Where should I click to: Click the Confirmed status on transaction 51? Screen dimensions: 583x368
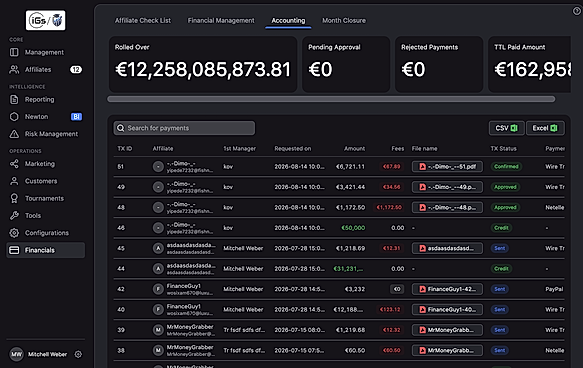506,167
